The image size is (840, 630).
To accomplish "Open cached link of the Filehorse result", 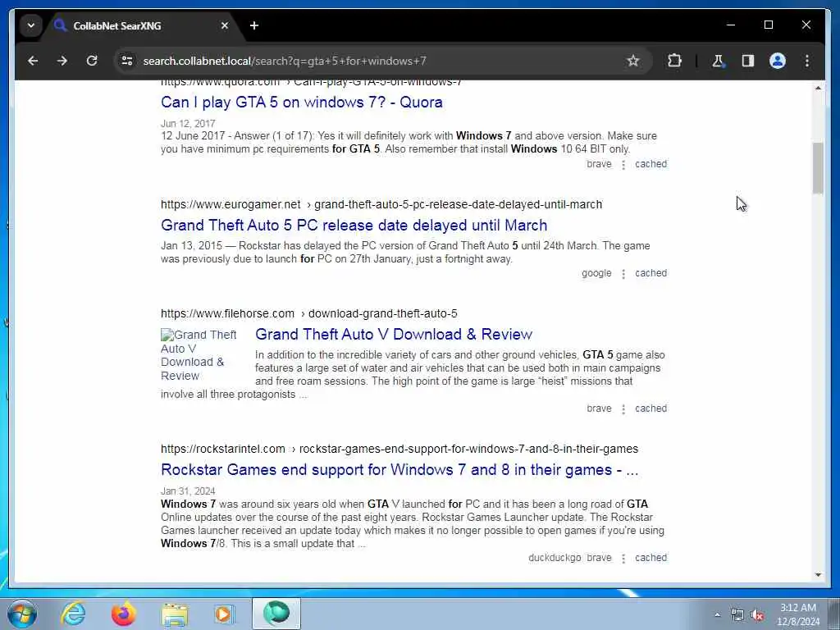I will 651,409.
